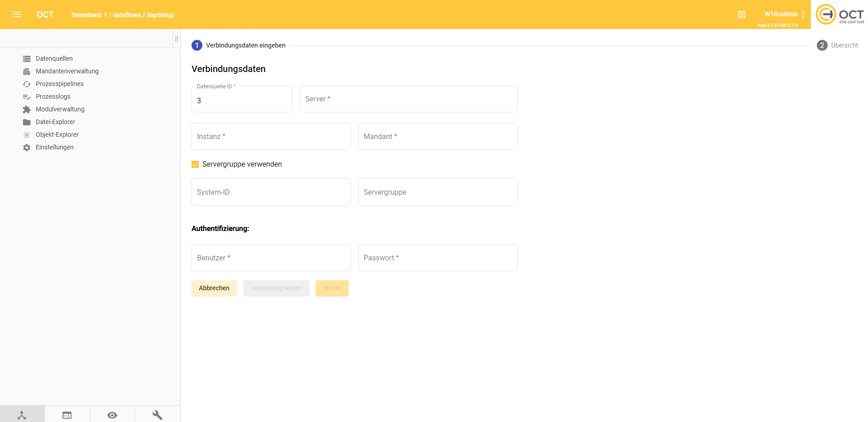Open Datei-Explorer via the folder icon

[27, 122]
